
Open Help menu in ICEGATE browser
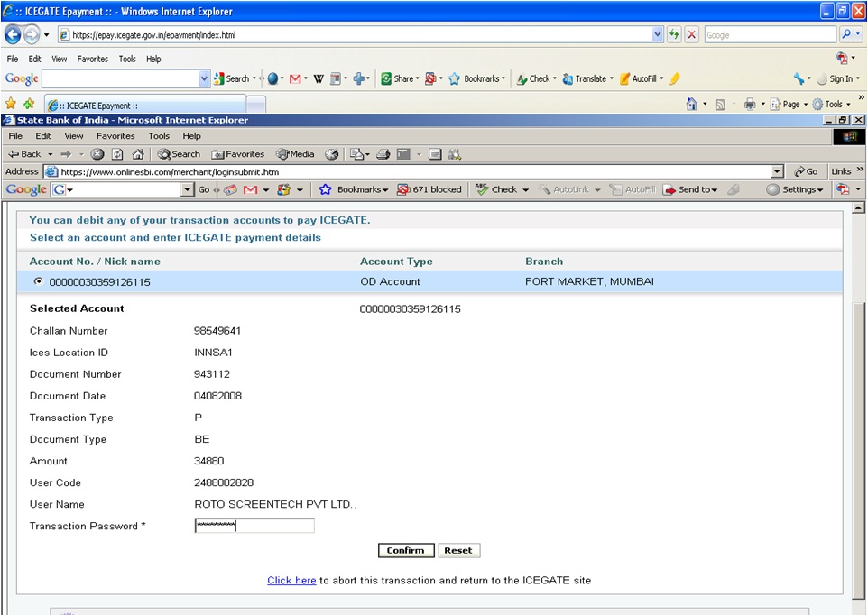coord(153,59)
